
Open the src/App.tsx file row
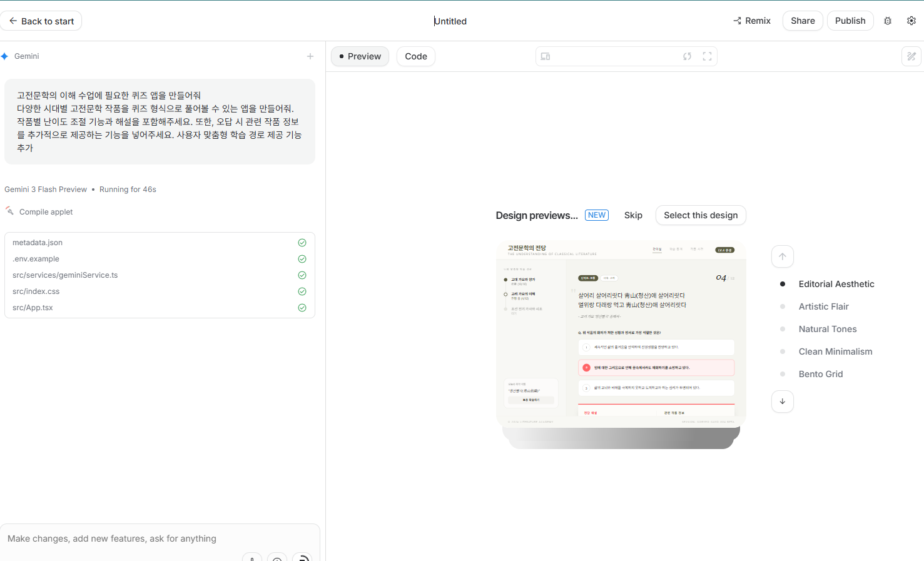[x=160, y=308]
